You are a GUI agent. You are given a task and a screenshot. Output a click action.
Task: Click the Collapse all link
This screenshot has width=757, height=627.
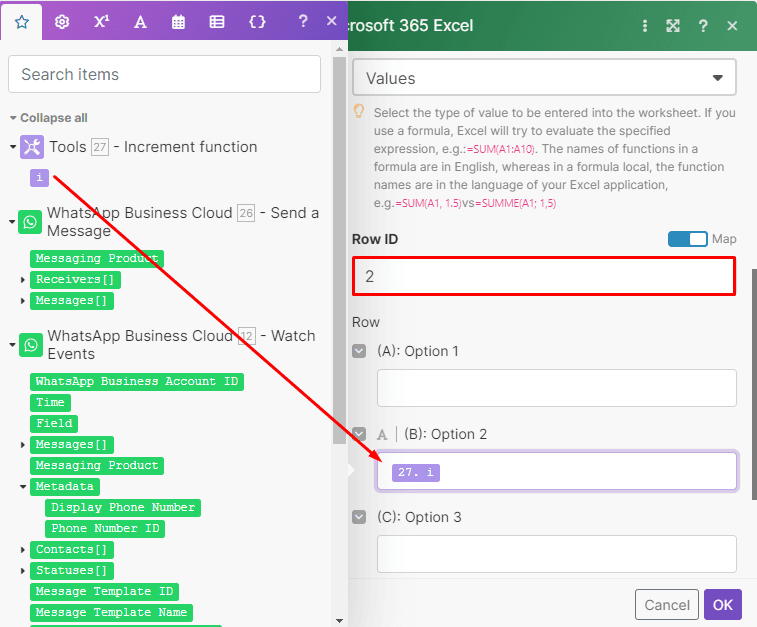coord(53,118)
